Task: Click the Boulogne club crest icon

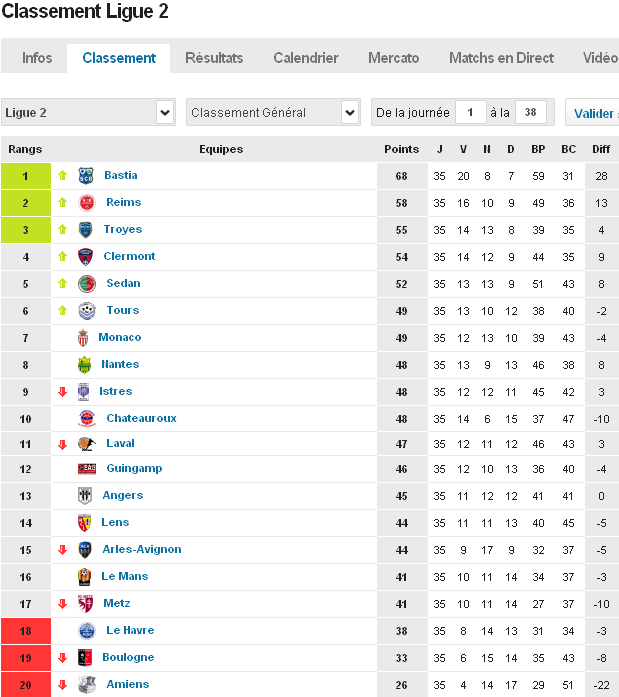Action: tap(86, 658)
